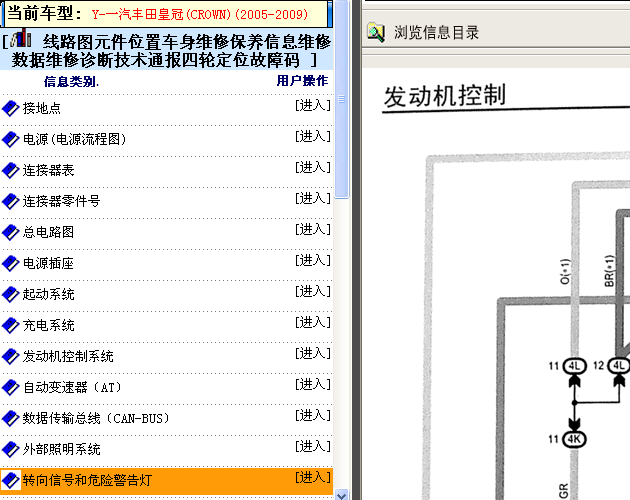Open 进入 link for 总电路图
Viewport: 630px width, 500px height.
click(x=313, y=229)
